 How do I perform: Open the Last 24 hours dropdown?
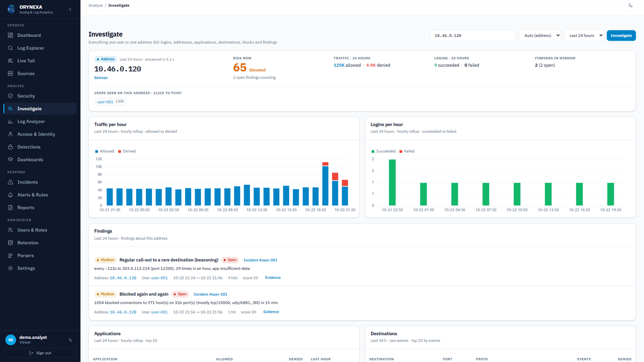(x=584, y=35)
